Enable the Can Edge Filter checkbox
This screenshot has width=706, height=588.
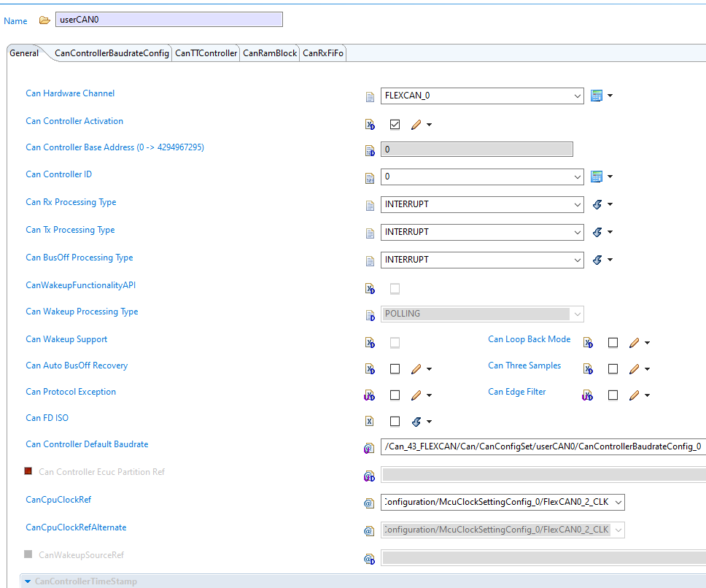click(x=613, y=395)
